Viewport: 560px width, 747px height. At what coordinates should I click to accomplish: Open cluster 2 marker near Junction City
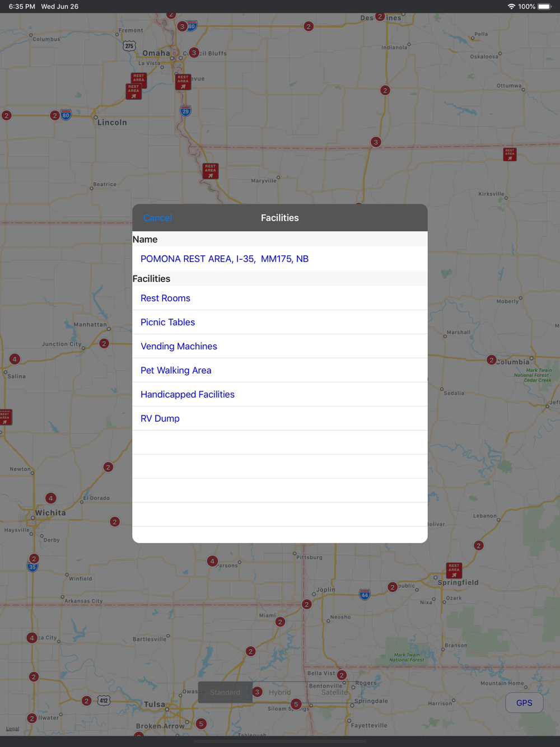point(104,343)
